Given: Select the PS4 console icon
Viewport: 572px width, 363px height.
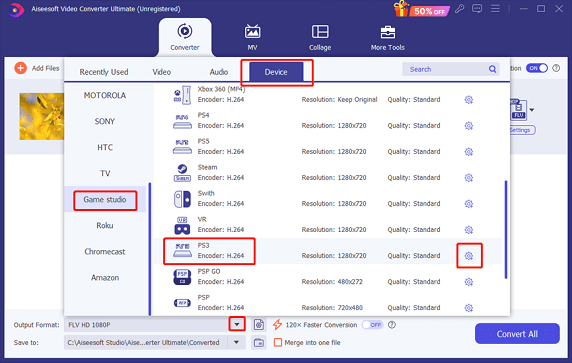Looking at the screenshot, I should click(x=182, y=121).
